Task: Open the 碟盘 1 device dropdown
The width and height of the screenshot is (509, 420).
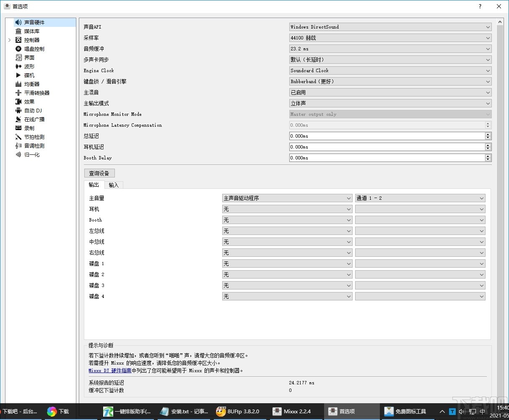Action: [x=287, y=263]
